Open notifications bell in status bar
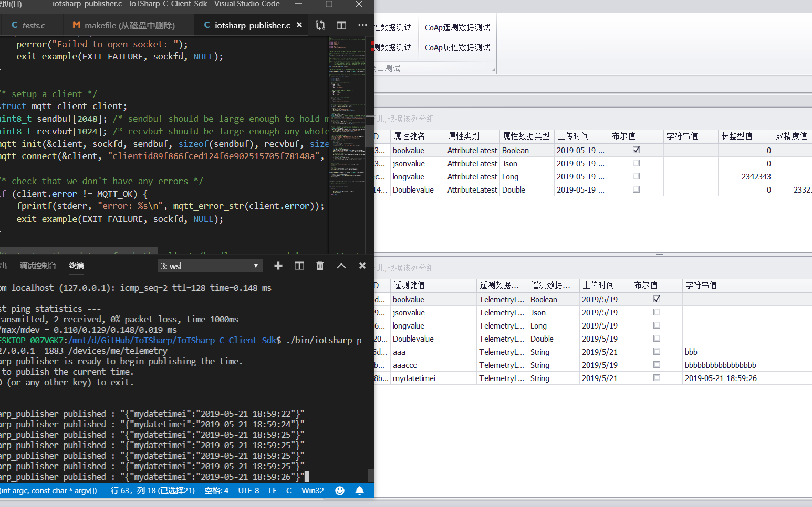Viewport: 812px width, 507px height. click(x=360, y=491)
